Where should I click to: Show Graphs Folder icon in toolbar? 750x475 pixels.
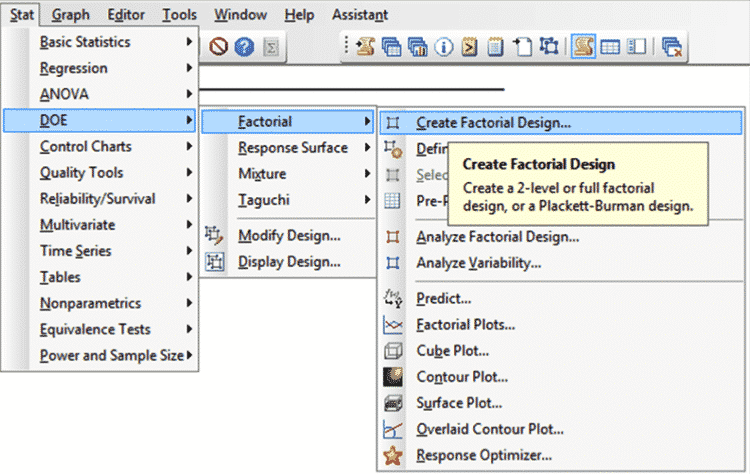pyautogui.click(x=418, y=47)
